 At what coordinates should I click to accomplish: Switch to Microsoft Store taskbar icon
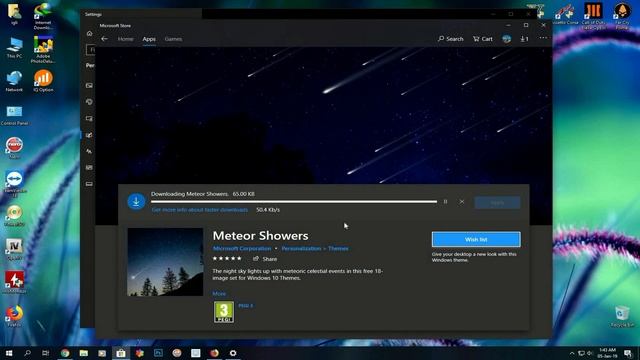121,353
